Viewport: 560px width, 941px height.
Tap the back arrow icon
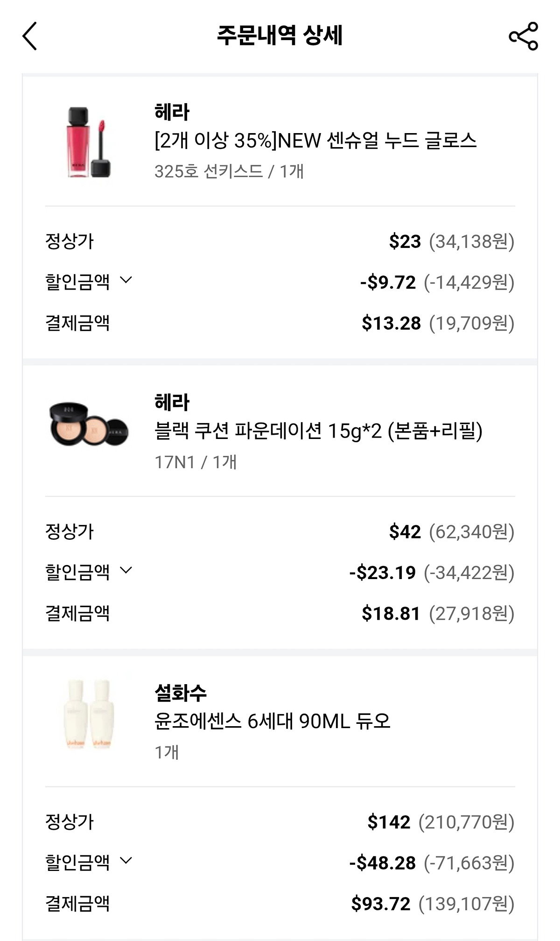point(29,36)
